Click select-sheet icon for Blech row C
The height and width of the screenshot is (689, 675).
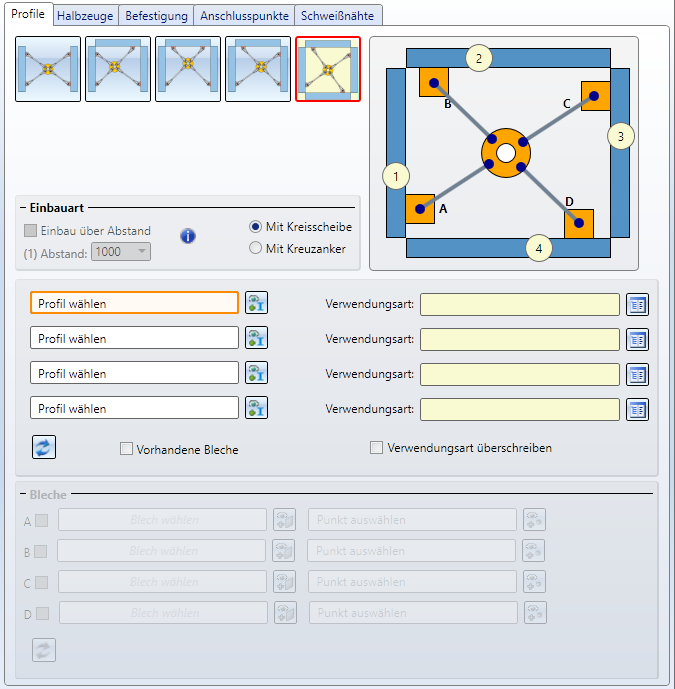(x=284, y=582)
